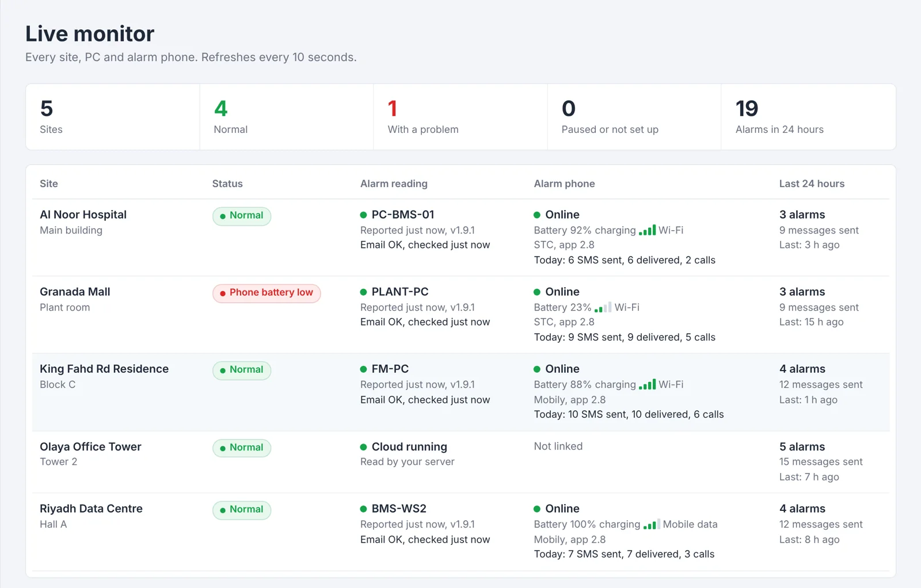Click Normal badge for Olaya Office Tower
The width and height of the screenshot is (921, 588).
coord(242,448)
